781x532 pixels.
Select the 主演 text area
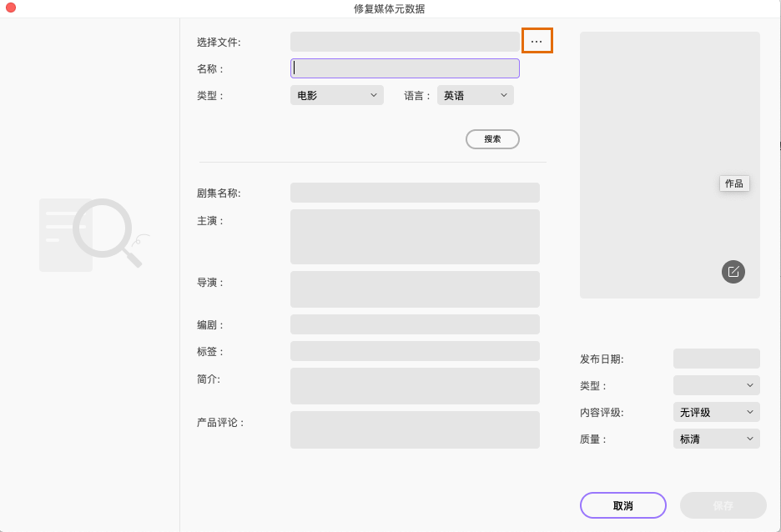415,237
